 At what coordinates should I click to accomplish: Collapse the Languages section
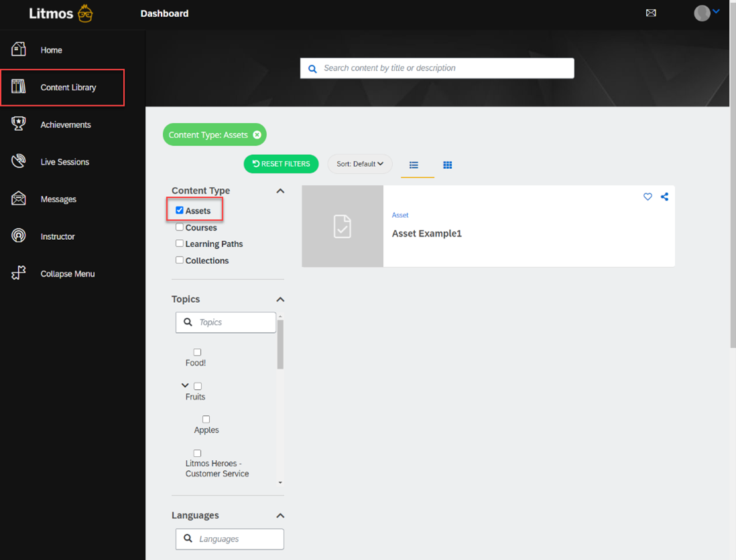click(x=280, y=516)
